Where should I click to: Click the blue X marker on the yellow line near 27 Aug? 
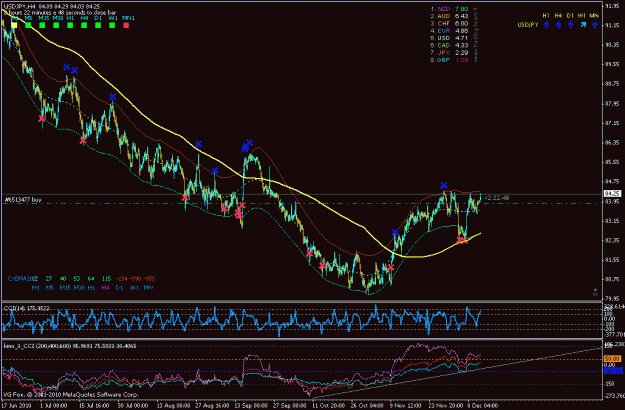(x=198, y=144)
